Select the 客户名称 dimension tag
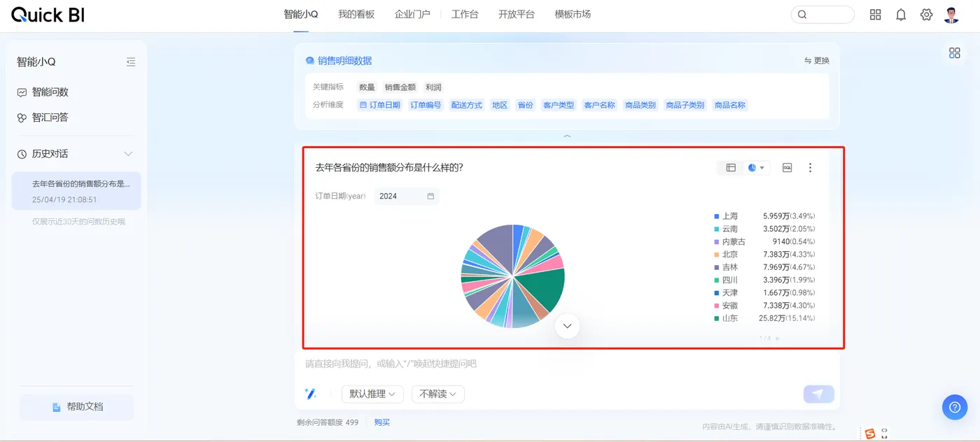 pyautogui.click(x=599, y=105)
